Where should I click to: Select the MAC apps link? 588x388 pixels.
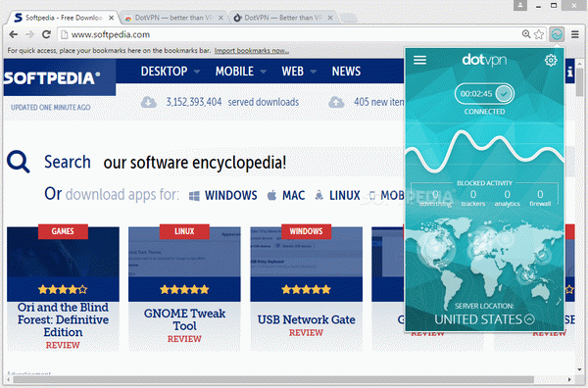click(294, 195)
